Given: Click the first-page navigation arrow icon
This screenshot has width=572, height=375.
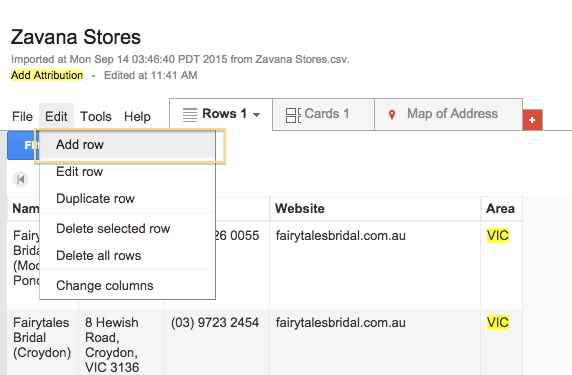Looking at the screenshot, I should 20,179.
